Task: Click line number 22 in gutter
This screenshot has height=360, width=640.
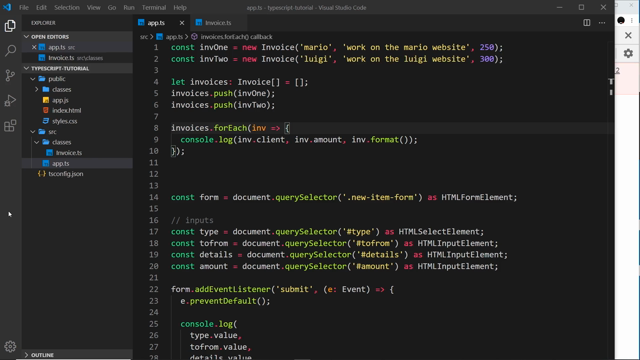Action: [153, 289]
